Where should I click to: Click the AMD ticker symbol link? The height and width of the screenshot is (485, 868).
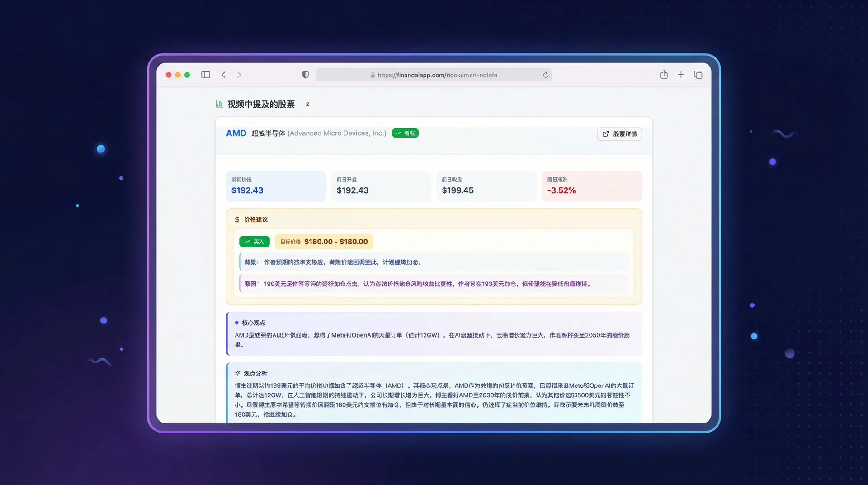[x=236, y=133]
